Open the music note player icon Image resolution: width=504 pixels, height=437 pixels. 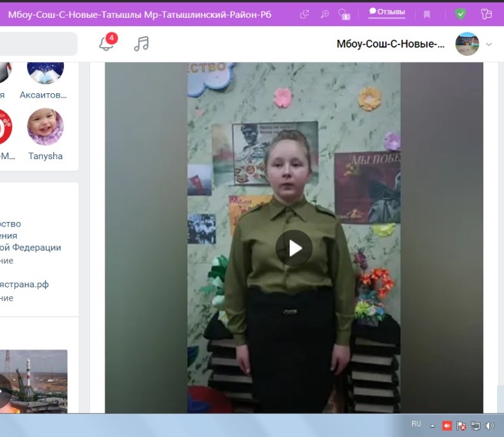click(x=141, y=43)
